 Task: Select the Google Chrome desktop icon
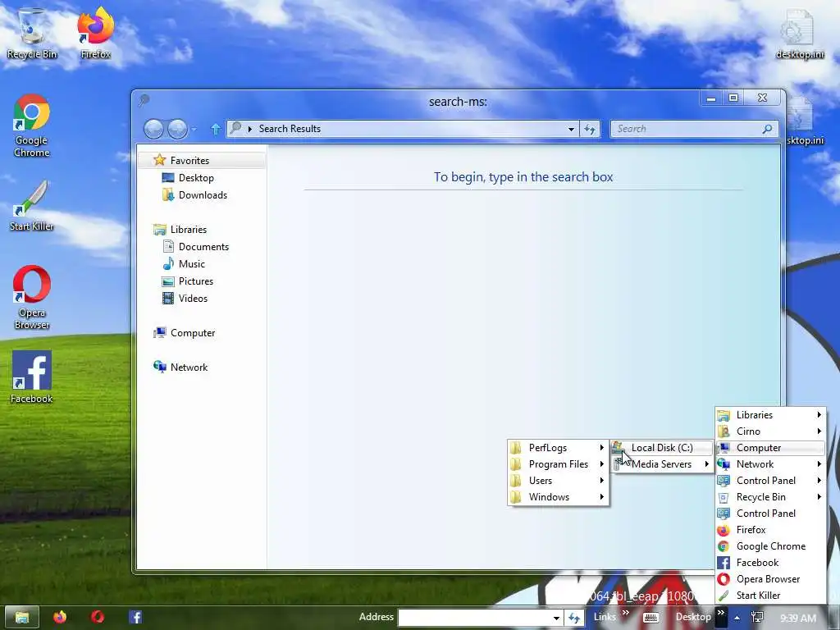(32, 126)
